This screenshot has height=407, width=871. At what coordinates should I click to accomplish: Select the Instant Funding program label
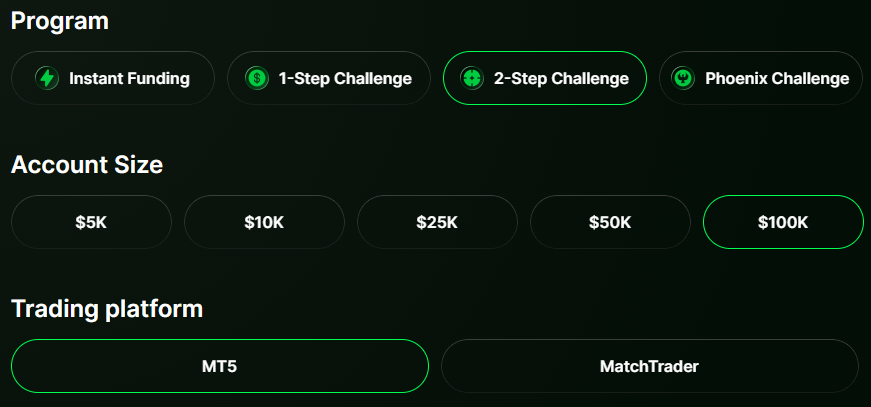(x=129, y=78)
